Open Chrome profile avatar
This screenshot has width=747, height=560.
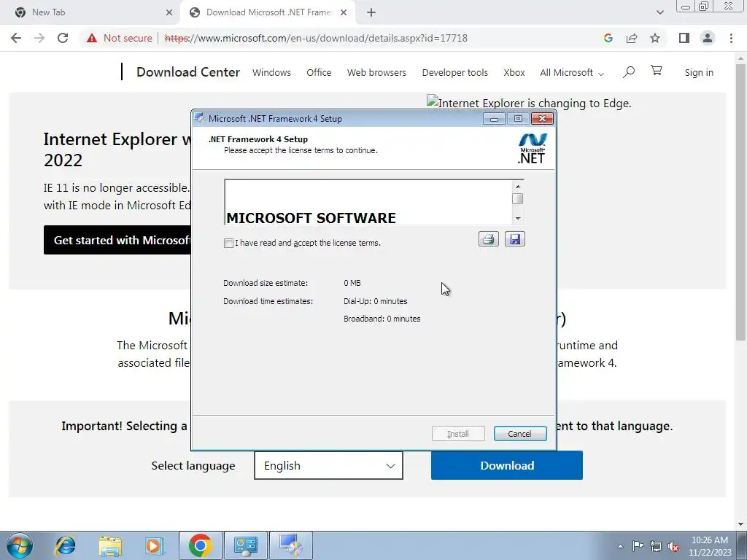pyautogui.click(x=708, y=38)
